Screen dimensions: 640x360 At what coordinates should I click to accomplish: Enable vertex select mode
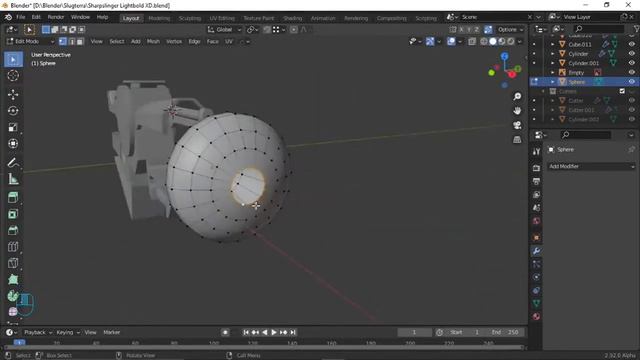[62, 41]
